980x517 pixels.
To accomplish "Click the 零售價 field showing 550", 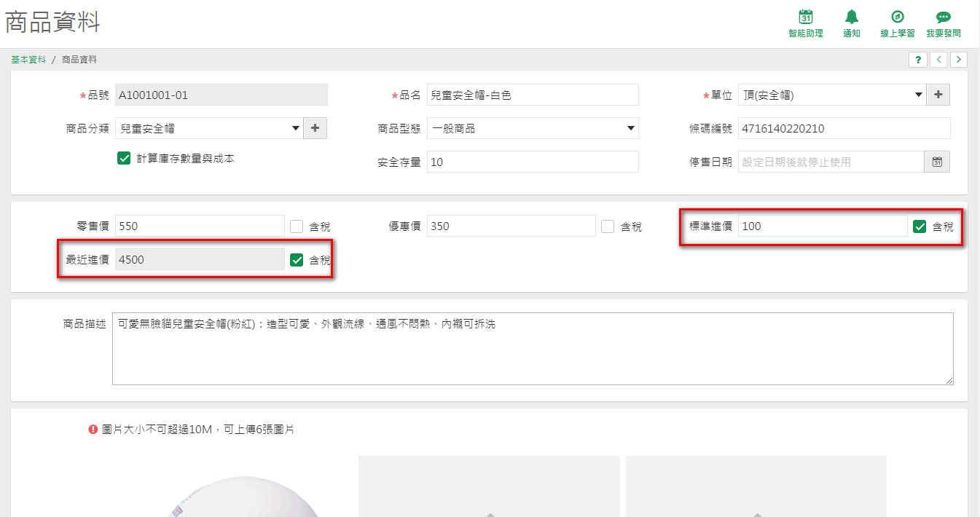I will click(200, 226).
